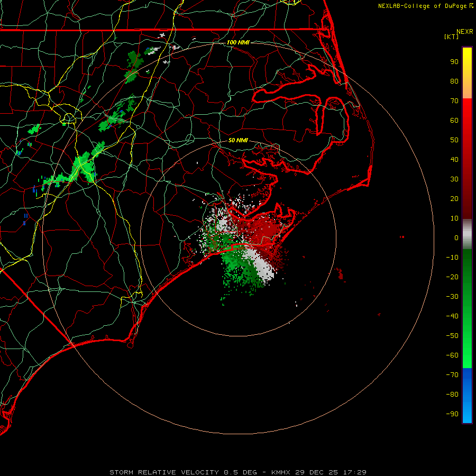Screen dimensions: 476x476
Task: Click the 20 scale label
Action: point(454,199)
